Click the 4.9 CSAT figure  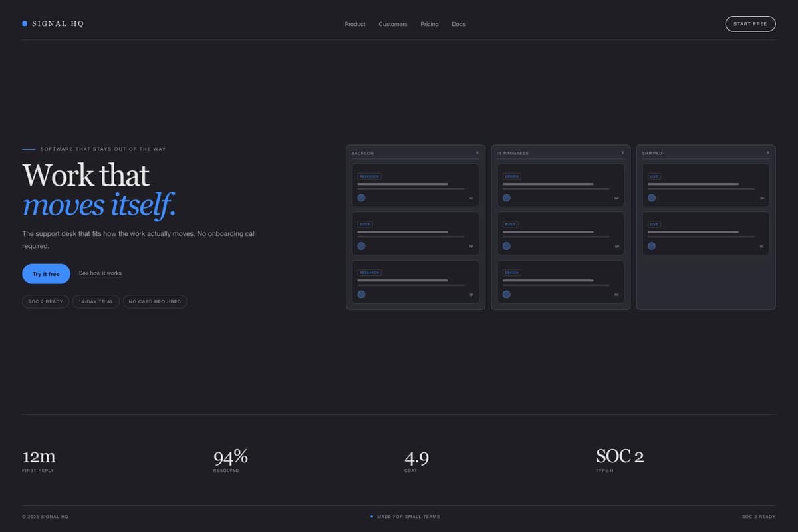(x=417, y=458)
